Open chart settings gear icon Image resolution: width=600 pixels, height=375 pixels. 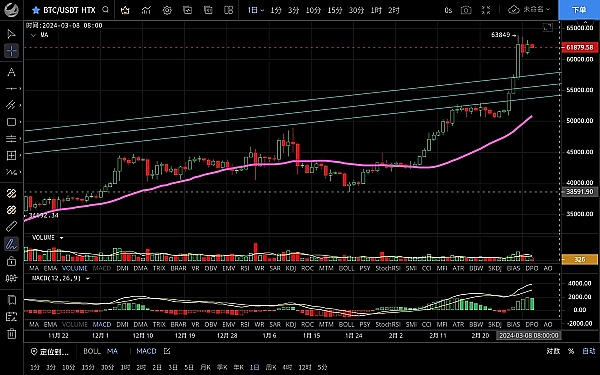(167, 10)
